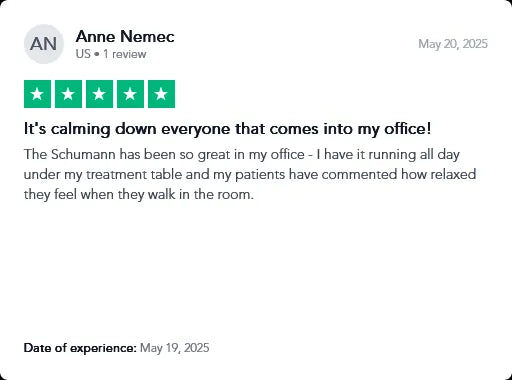
Task: Click the second green star
Action: pyautogui.click(x=68, y=94)
